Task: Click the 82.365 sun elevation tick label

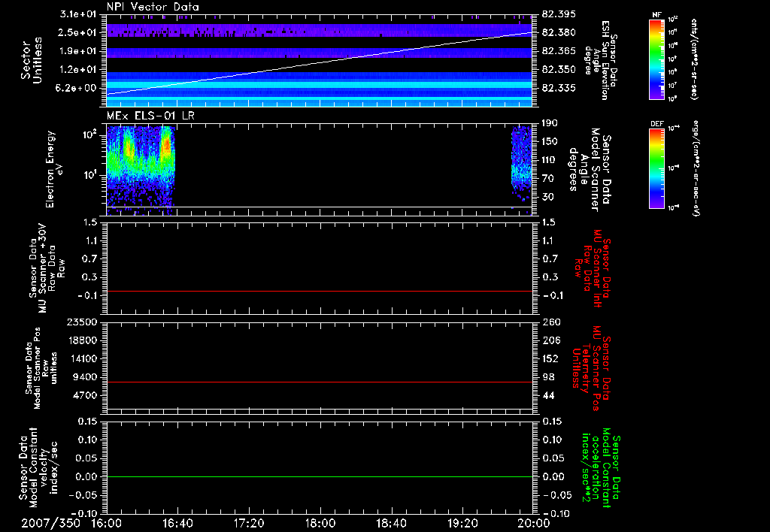Action: (x=559, y=51)
